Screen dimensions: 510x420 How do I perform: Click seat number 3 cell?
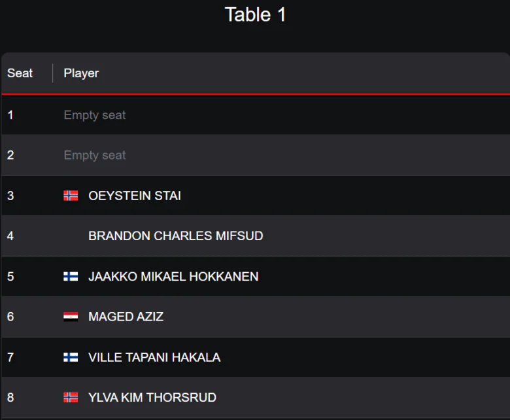[10, 196]
